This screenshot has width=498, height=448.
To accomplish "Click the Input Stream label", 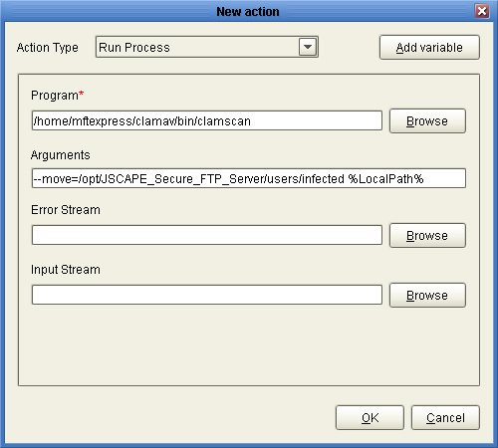I will click(66, 270).
